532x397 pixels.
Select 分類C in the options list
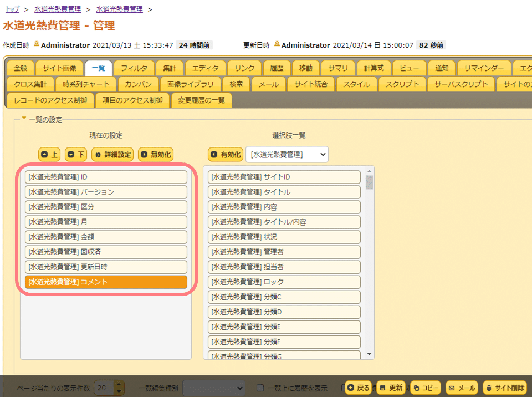284,297
